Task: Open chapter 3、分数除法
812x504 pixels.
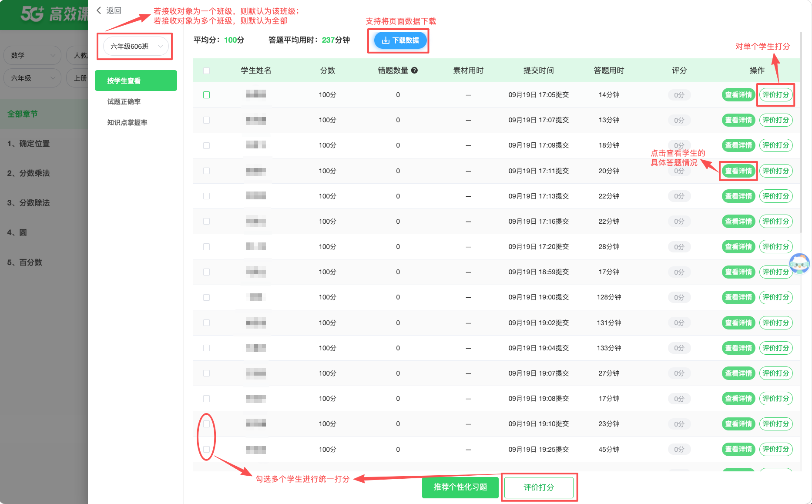Action: click(28, 203)
